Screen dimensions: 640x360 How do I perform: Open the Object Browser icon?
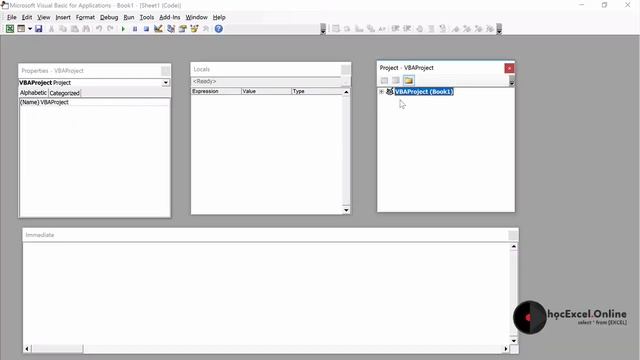194,29
